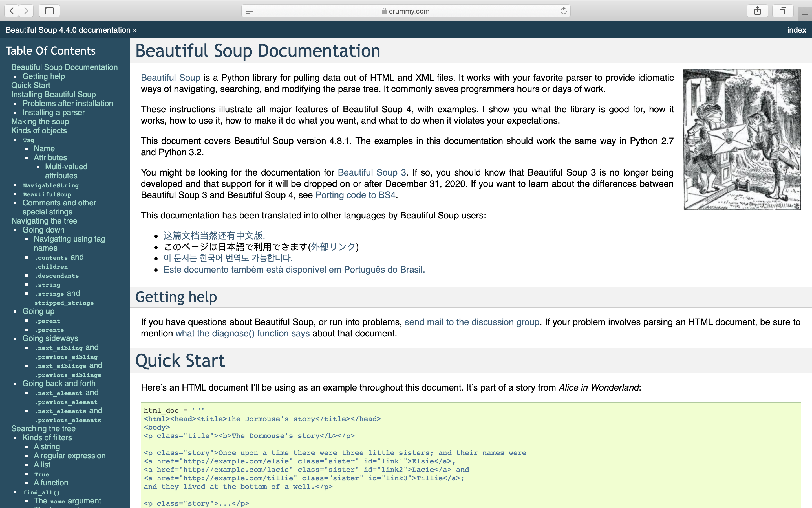Open find_all() entry in sidebar

pos(41,492)
